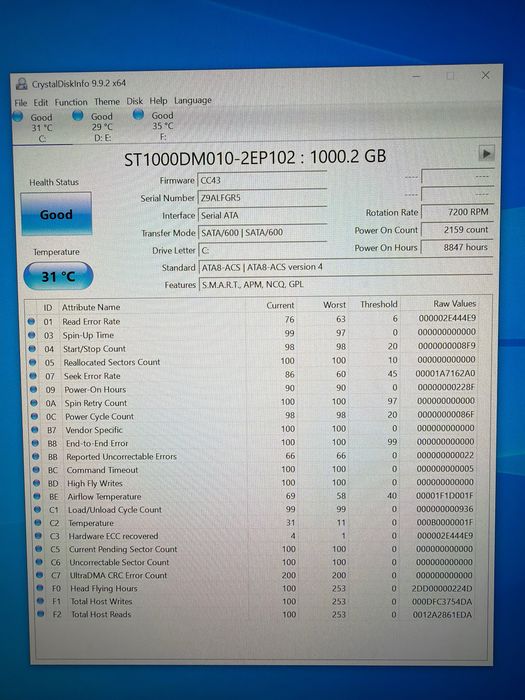Click the Features field
This screenshot has height=700, width=525.
(x=345, y=284)
